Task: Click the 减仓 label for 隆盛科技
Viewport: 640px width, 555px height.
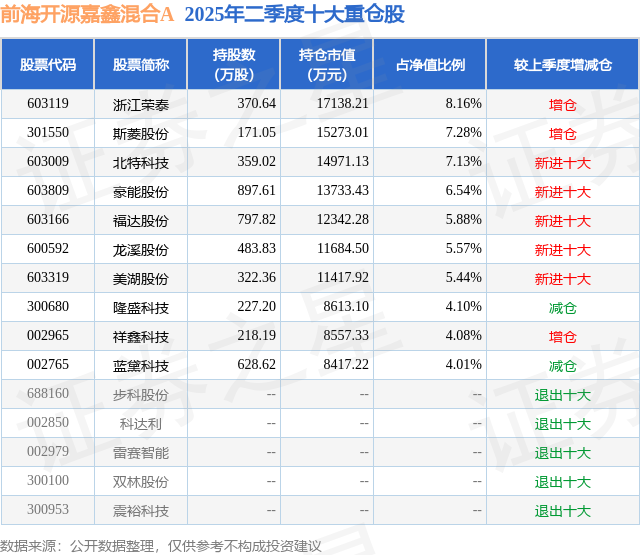Action: 563,308
